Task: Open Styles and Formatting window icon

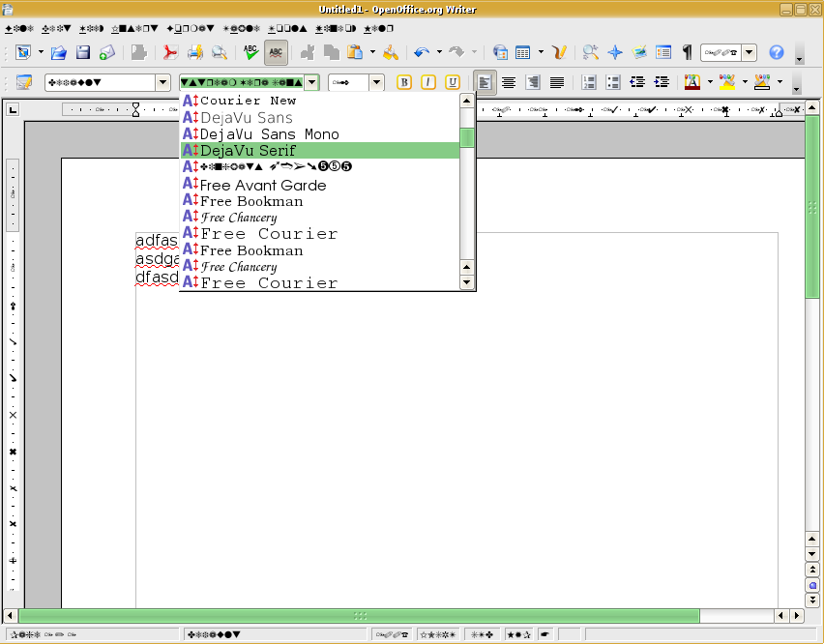Action: [23, 82]
